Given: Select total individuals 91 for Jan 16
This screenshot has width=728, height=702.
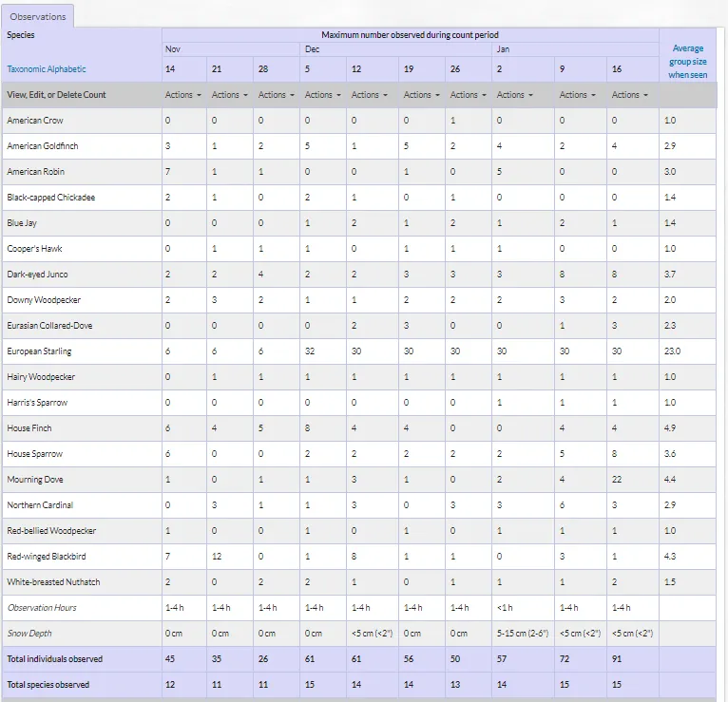Looking at the screenshot, I should (x=617, y=659).
